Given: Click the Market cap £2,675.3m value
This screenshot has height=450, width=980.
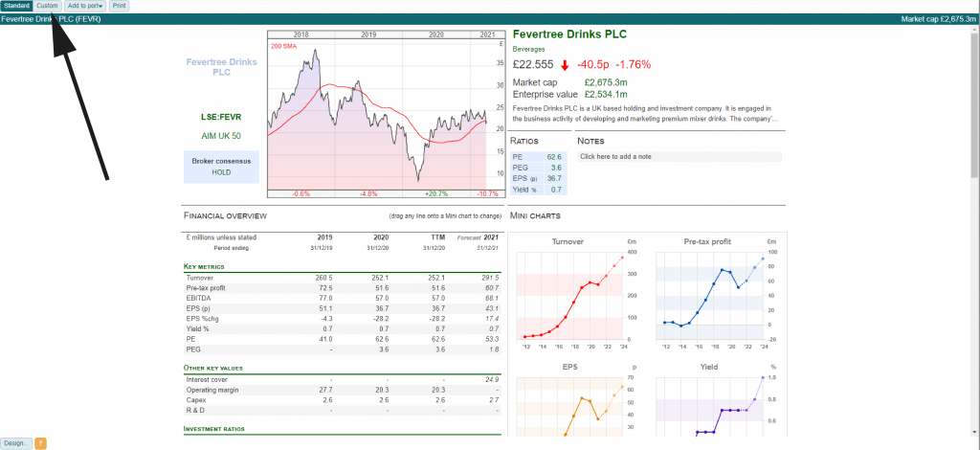Looking at the screenshot, I should 606,82.
